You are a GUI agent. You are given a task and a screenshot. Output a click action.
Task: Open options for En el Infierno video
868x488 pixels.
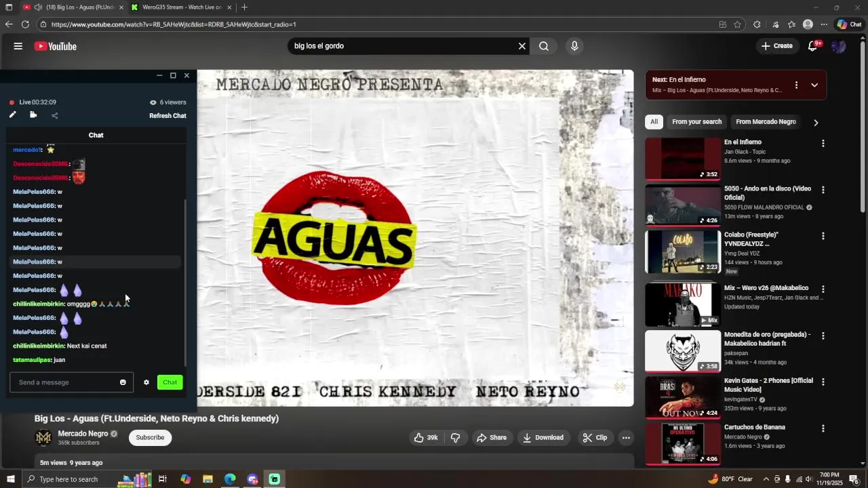(x=823, y=144)
